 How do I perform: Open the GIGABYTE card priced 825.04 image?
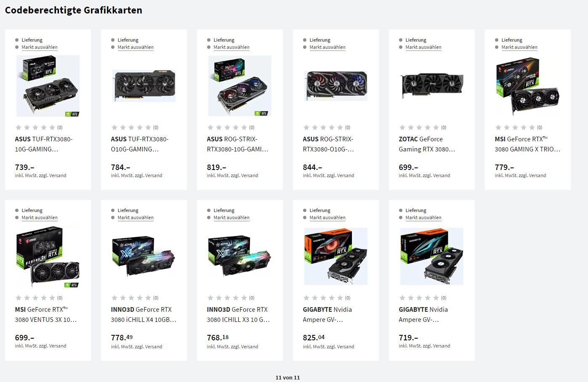[336, 256]
